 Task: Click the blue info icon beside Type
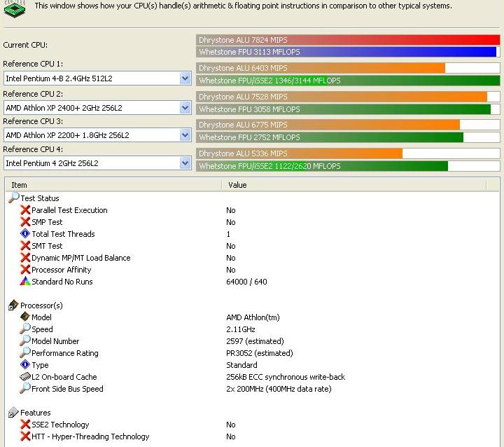click(x=25, y=364)
